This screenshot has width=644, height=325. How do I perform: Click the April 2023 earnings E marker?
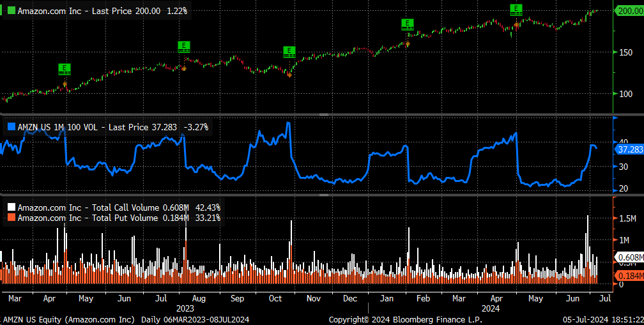65,69
